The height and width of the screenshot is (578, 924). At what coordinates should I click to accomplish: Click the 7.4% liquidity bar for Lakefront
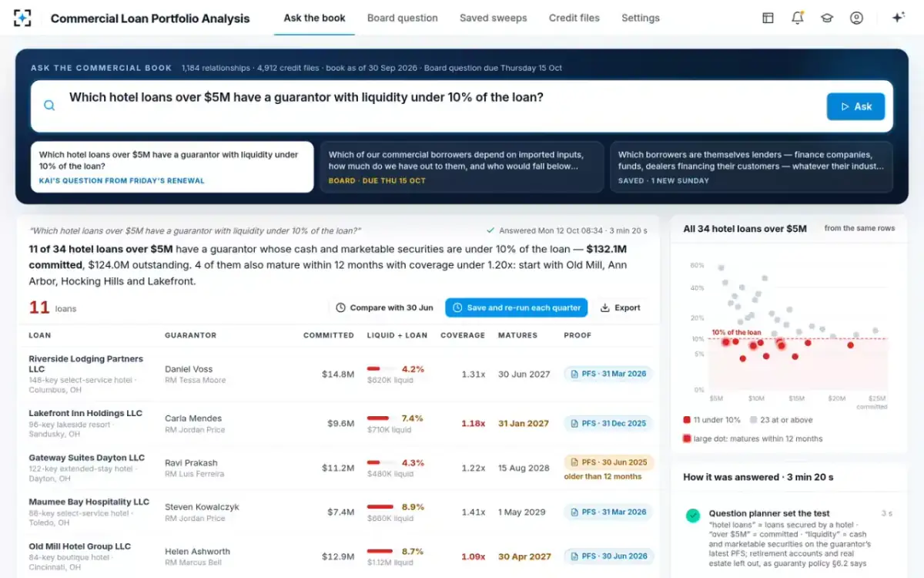click(380, 418)
